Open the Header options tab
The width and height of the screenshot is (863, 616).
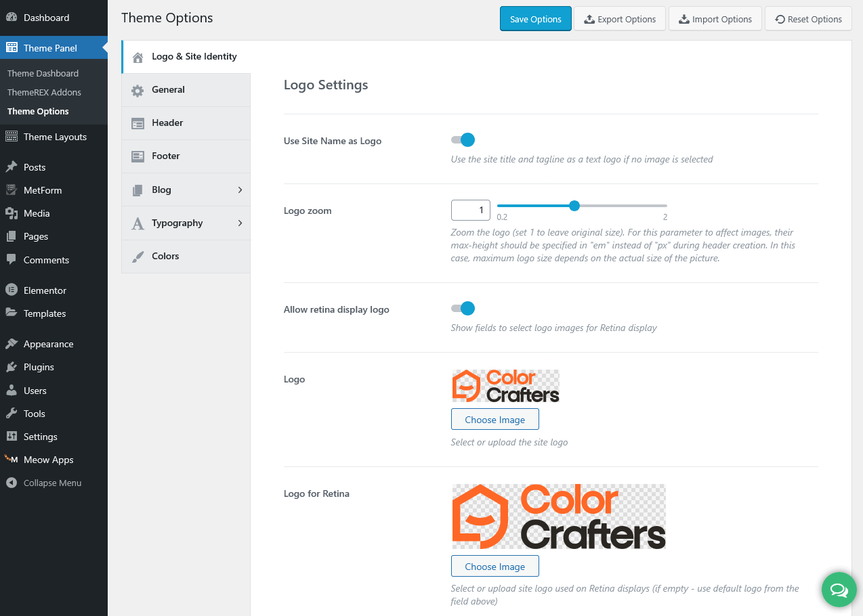(186, 123)
